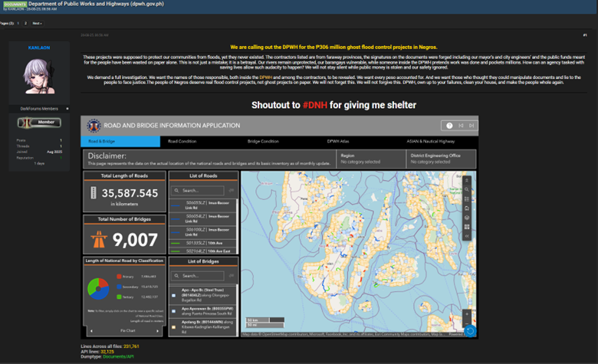Click the orange bridge icon beside 9,007

point(99,239)
